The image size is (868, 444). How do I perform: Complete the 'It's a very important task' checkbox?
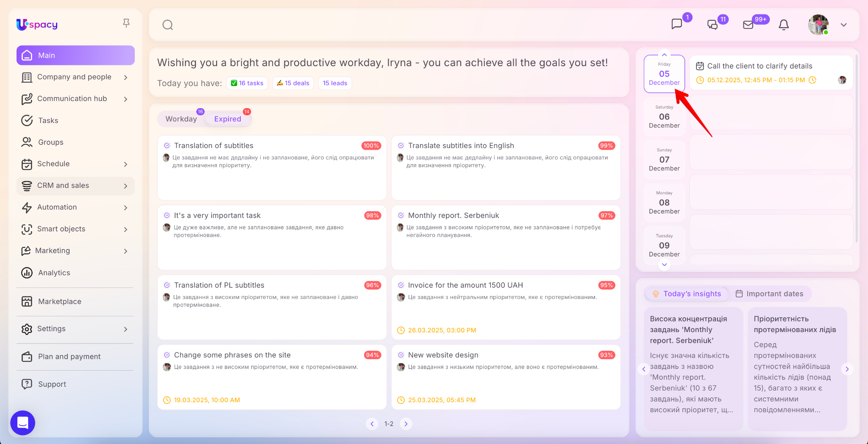click(167, 215)
